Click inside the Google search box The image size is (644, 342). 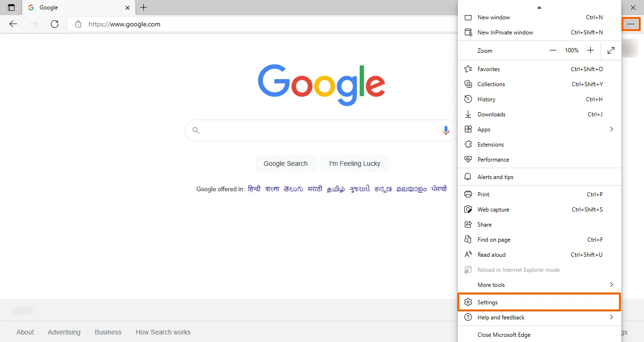(321, 130)
